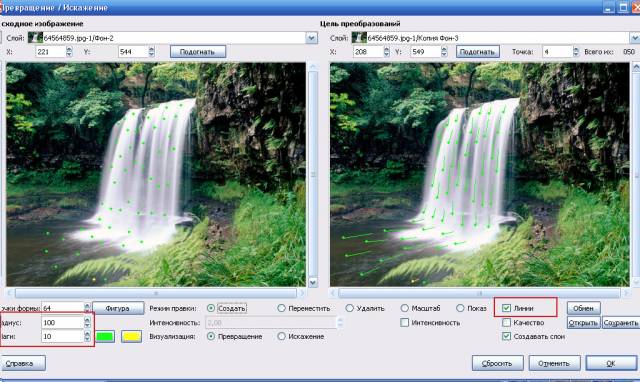Viewport: 640px width, 382px height.
Task: Click the target Подогнать button
Action: tap(478, 52)
